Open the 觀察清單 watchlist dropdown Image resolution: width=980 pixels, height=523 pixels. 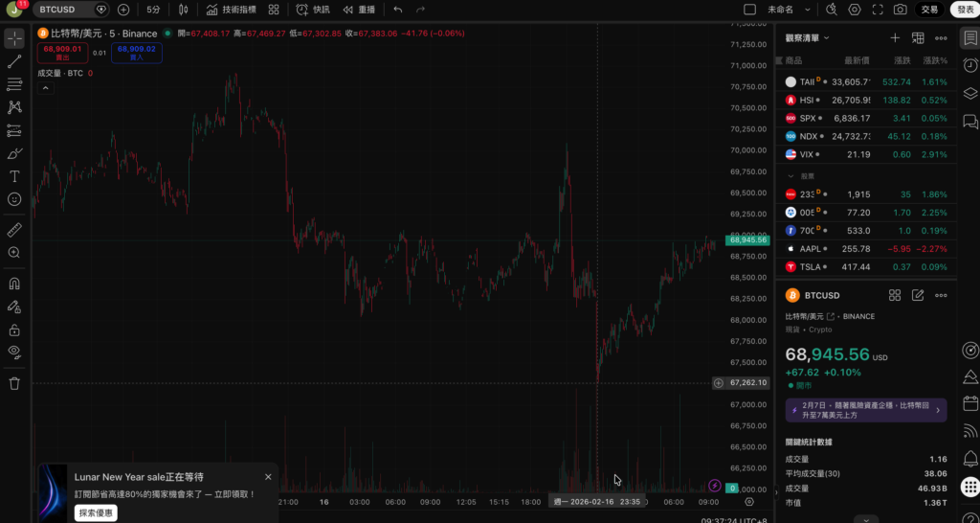pyautogui.click(x=807, y=38)
